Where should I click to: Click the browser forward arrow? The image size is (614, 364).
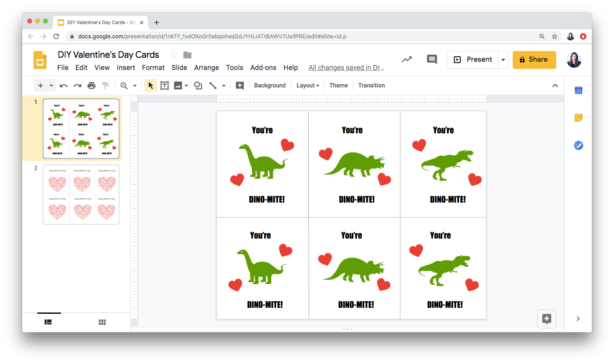(44, 36)
